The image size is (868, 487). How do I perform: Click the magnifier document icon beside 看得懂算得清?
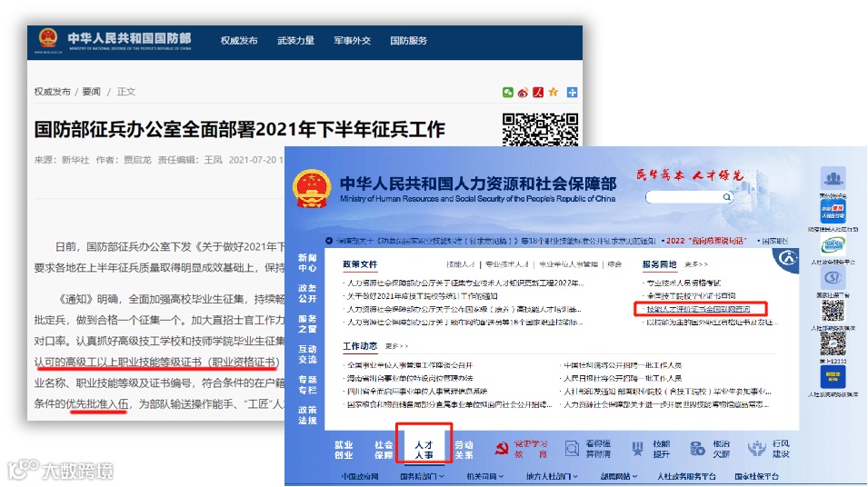(x=572, y=448)
